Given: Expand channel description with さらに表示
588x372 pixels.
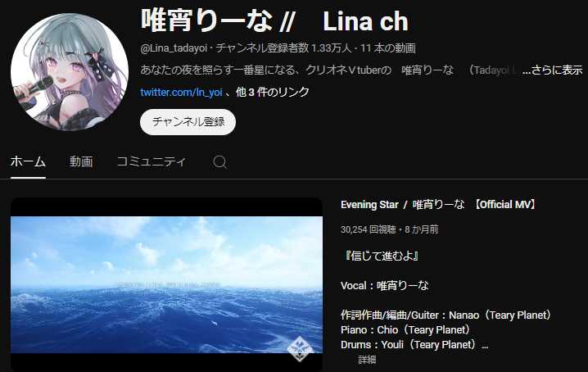Looking at the screenshot, I should click(x=552, y=70).
